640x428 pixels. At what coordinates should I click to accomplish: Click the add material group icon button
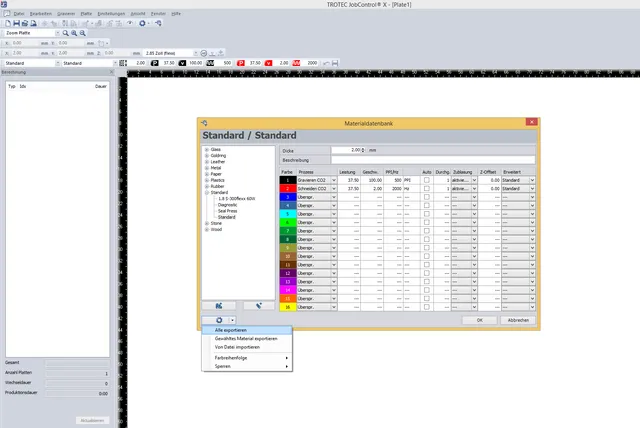click(x=219, y=305)
